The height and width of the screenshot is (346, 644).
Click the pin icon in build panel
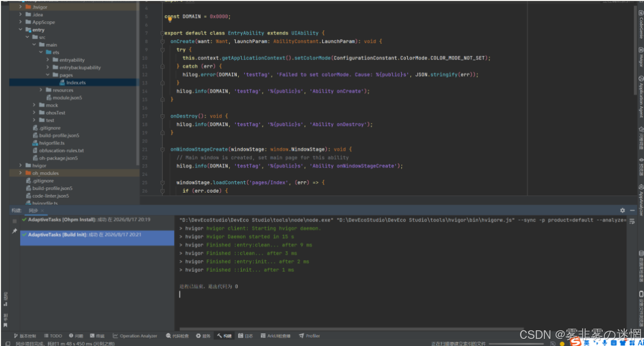click(15, 231)
